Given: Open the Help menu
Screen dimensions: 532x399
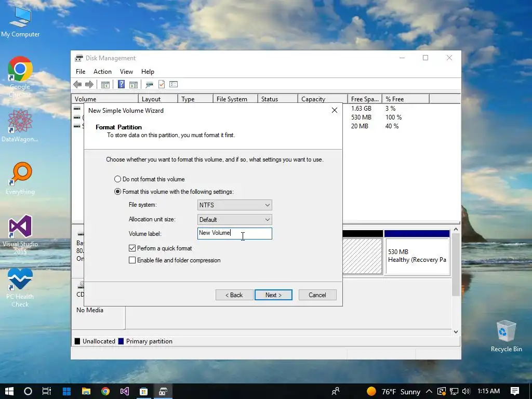Looking at the screenshot, I should (x=148, y=72).
